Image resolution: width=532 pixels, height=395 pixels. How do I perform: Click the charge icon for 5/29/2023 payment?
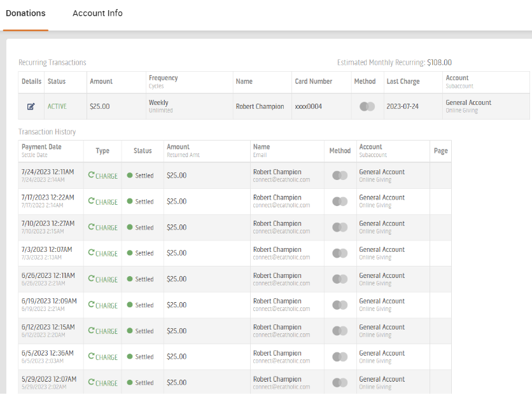(x=92, y=382)
